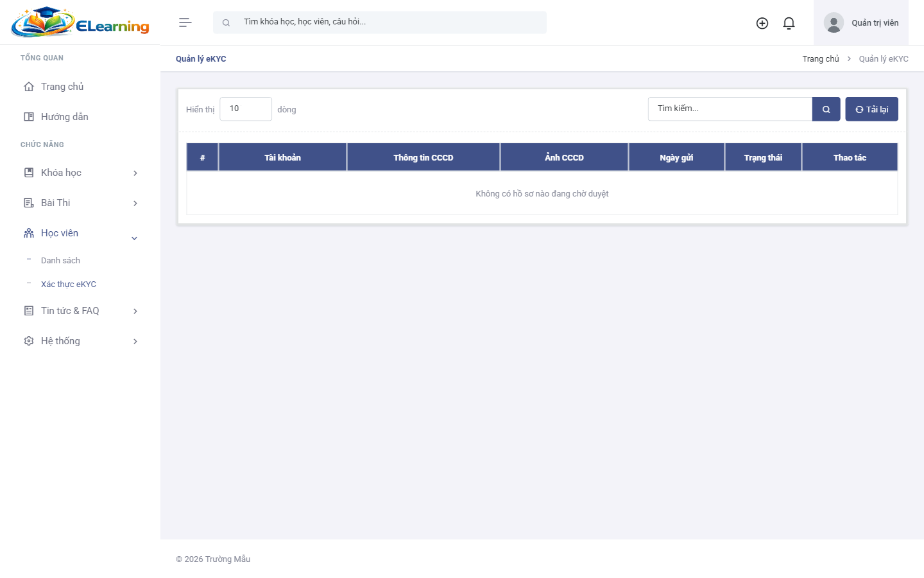
Task: Click the Quản lý eKYC page title
Action: 201,59
